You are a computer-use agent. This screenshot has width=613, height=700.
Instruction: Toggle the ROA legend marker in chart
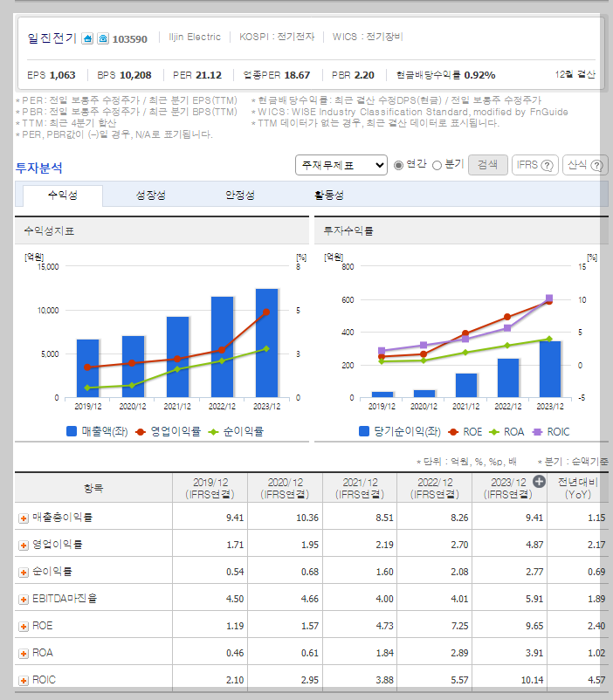493,432
